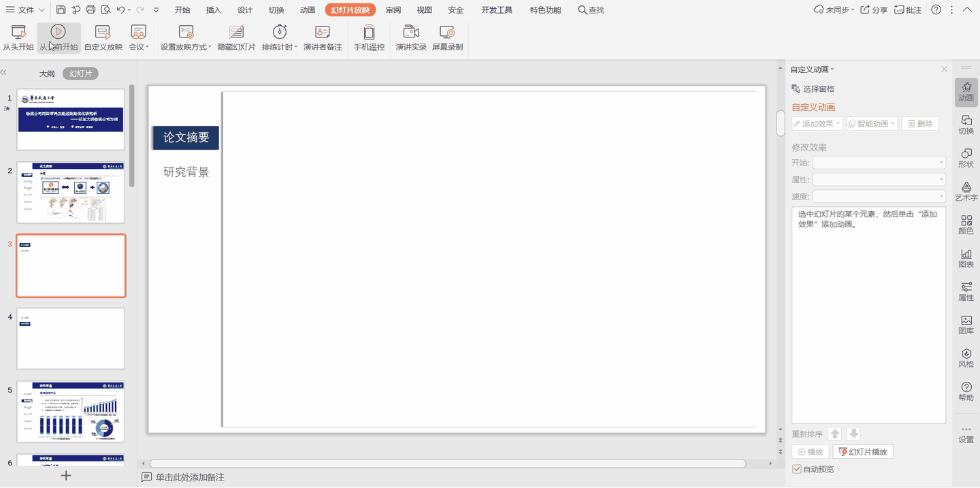Redo the last action
Viewport: 980px width, 488px height.
point(140,10)
